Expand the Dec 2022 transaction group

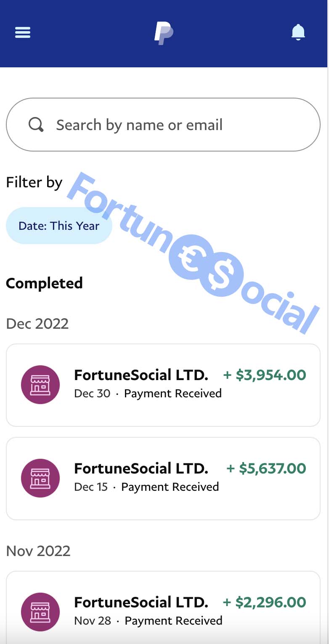[x=37, y=323]
